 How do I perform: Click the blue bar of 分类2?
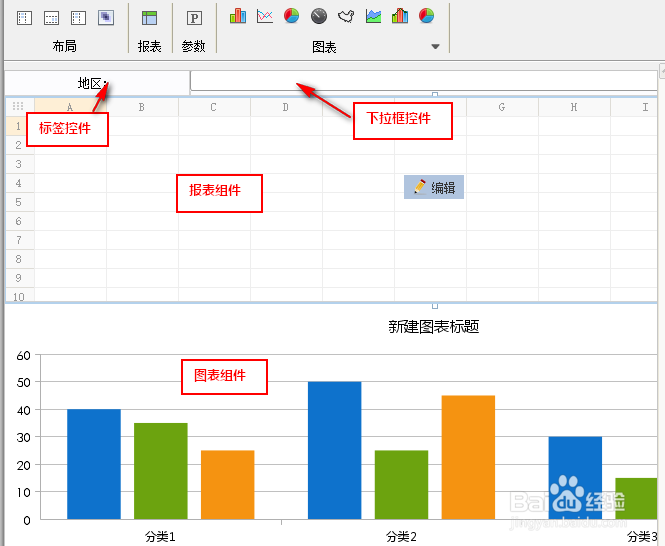tap(335, 451)
